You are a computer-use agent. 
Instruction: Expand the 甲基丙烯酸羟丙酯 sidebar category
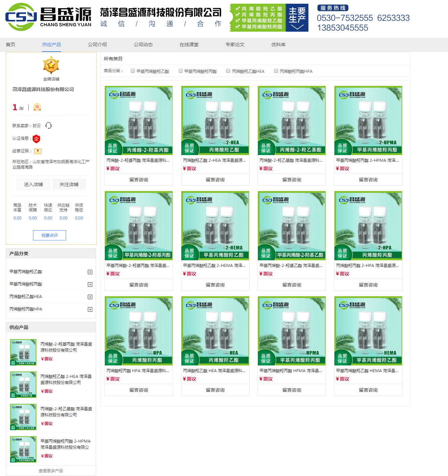tap(90, 285)
